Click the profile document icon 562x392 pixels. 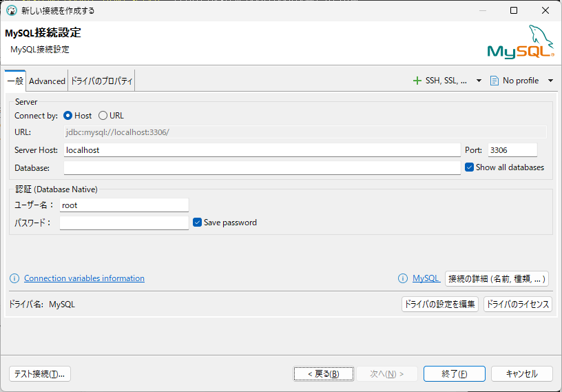point(494,81)
